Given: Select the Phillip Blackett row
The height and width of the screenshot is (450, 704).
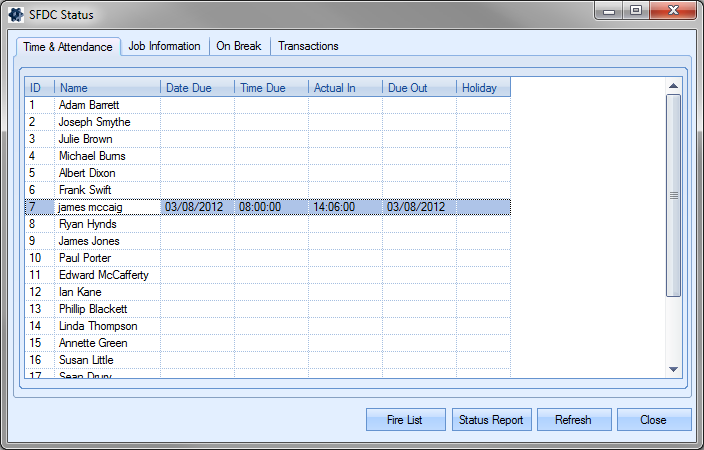Looking at the screenshot, I should (x=268, y=309).
